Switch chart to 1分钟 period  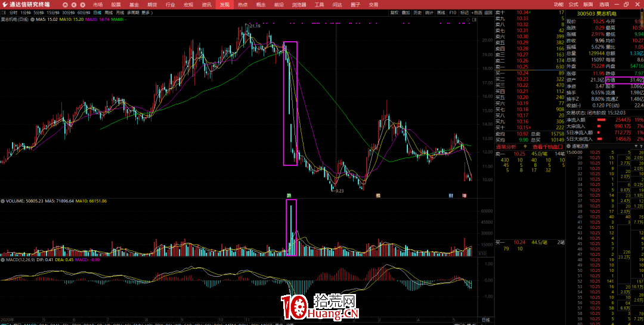click(26, 13)
